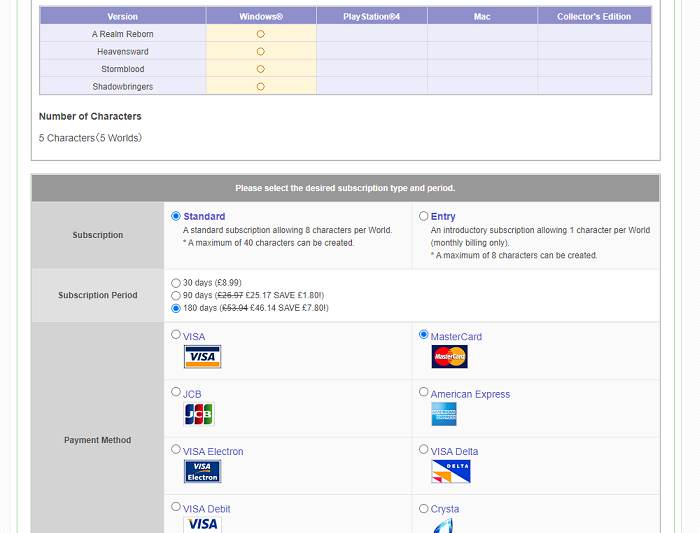Click the American Express text label

tap(470, 394)
